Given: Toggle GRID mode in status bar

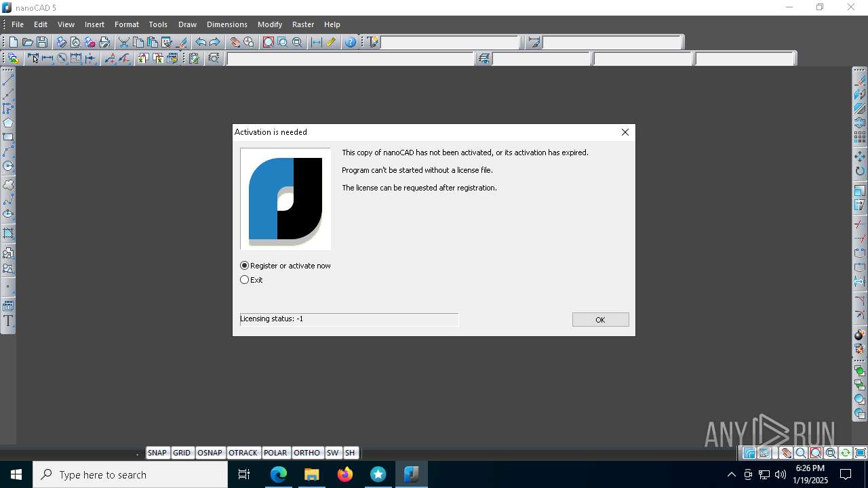Looking at the screenshot, I should [x=182, y=453].
